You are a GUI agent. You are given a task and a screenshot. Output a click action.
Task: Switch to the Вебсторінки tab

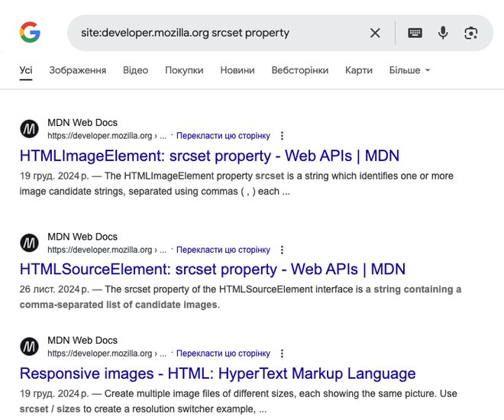pos(300,70)
